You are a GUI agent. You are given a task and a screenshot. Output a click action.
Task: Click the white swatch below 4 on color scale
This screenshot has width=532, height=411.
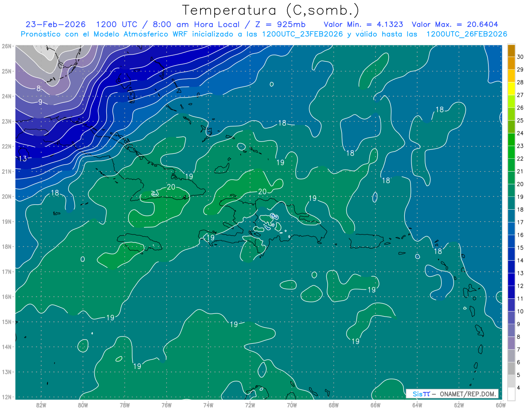coord(512,394)
